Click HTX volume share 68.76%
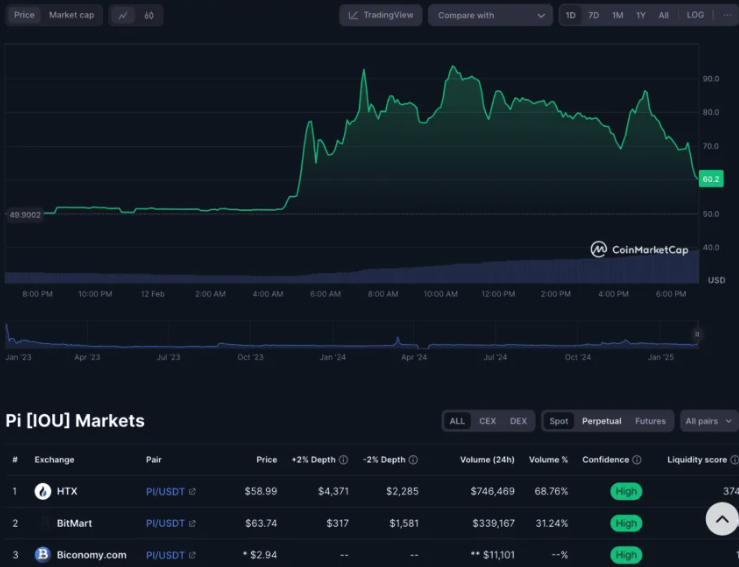 pyautogui.click(x=551, y=491)
